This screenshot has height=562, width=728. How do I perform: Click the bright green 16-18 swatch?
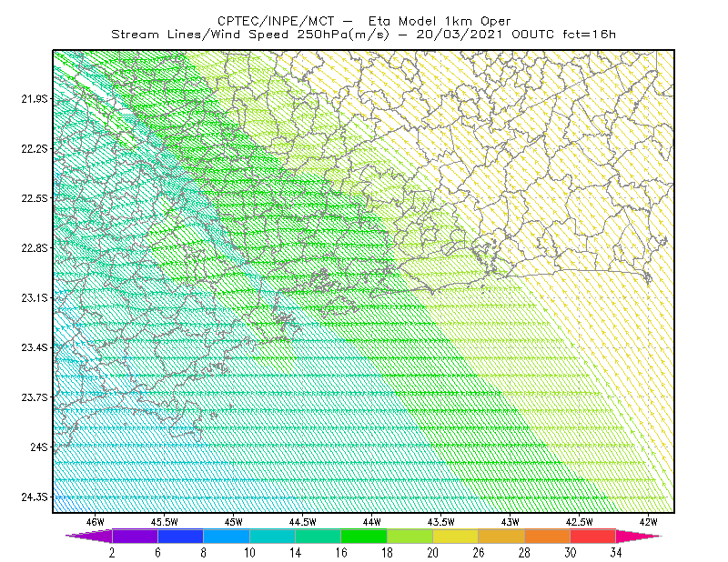(364, 536)
